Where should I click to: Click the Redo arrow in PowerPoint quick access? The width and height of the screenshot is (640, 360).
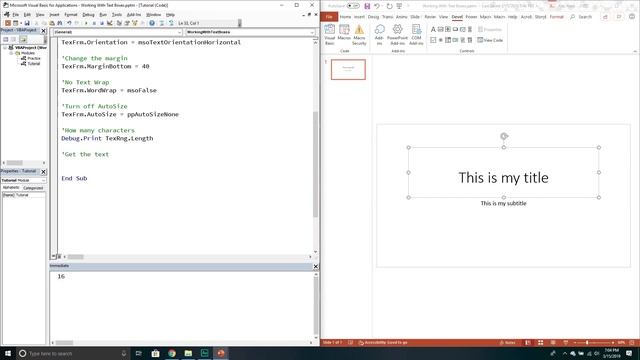click(389, 6)
